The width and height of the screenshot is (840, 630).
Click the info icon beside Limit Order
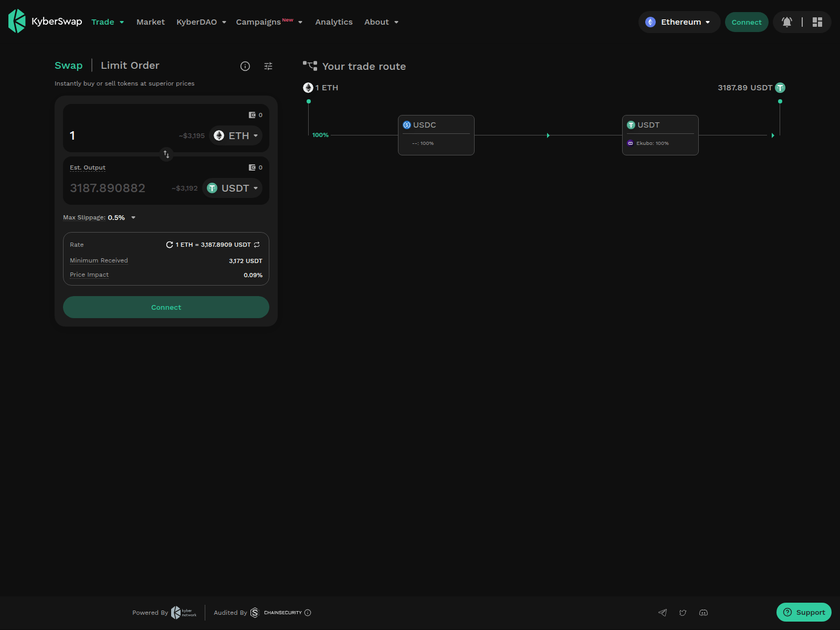(245, 66)
